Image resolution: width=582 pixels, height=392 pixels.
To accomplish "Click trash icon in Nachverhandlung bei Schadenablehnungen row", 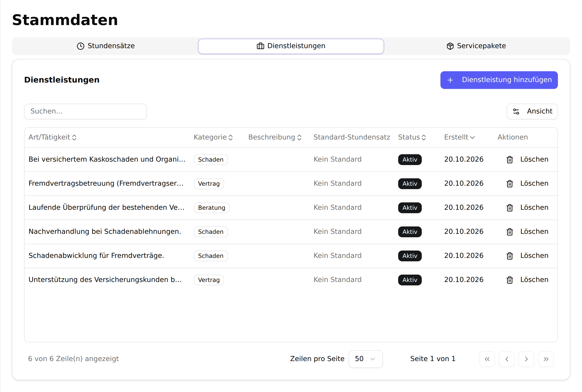I will [x=509, y=232].
